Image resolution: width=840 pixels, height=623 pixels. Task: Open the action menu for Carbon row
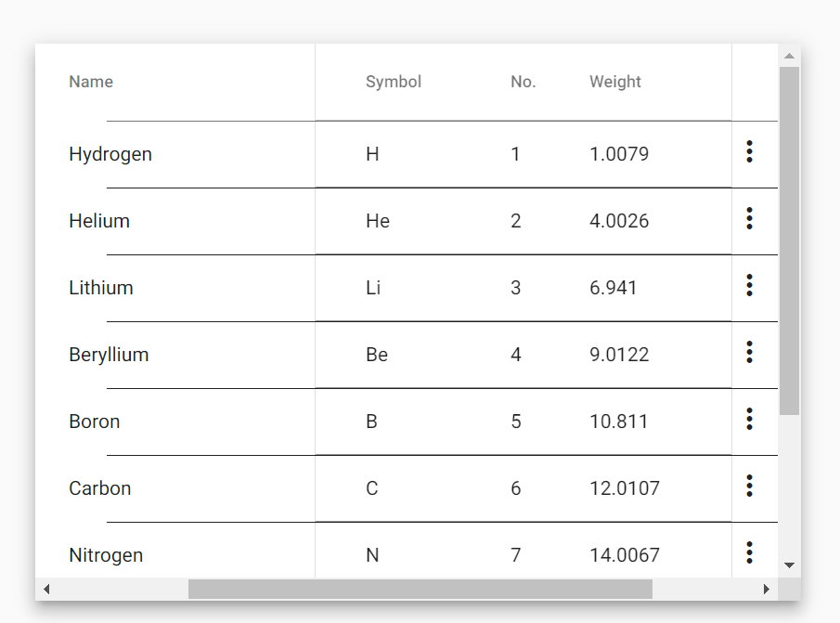(749, 487)
